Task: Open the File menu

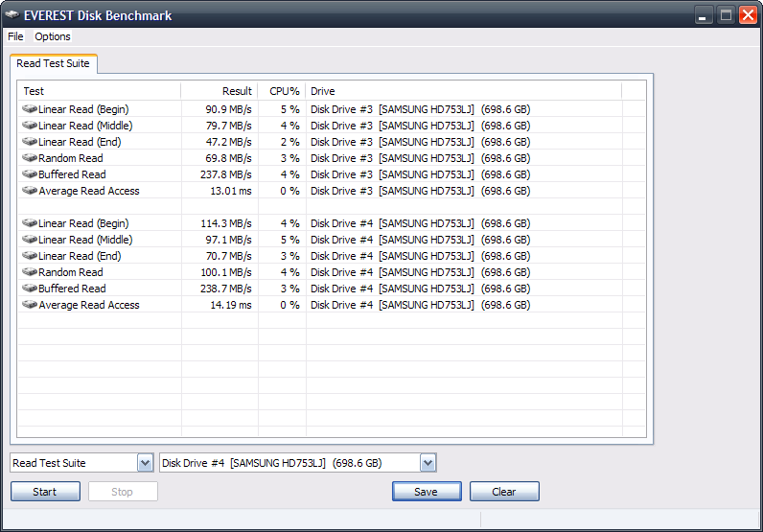Action: click(15, 36)
